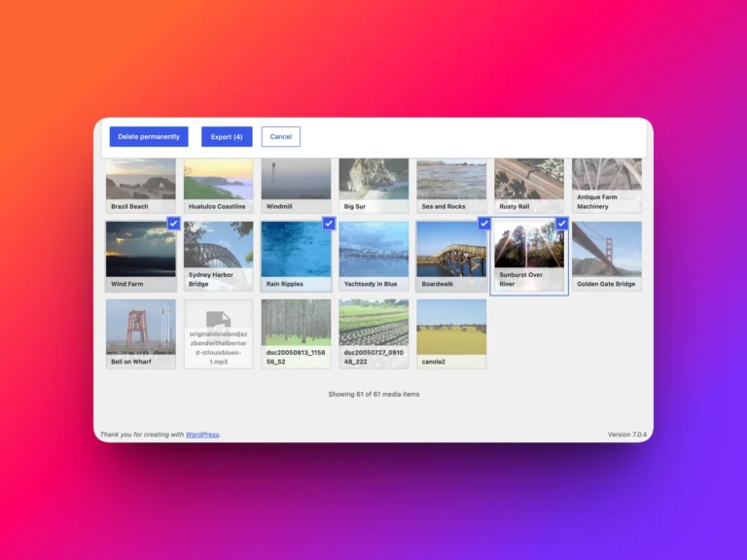
Task: Select the Brazil Beach thumbnail
Action: 140,186
